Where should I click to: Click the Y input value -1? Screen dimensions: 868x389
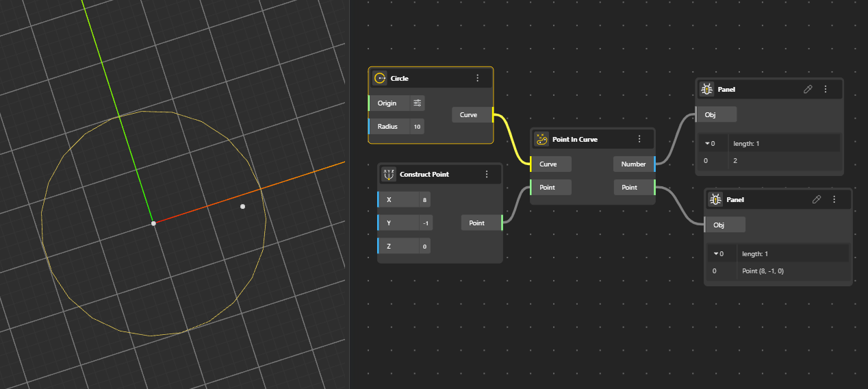pyautogui.click(x=424, y=223)
